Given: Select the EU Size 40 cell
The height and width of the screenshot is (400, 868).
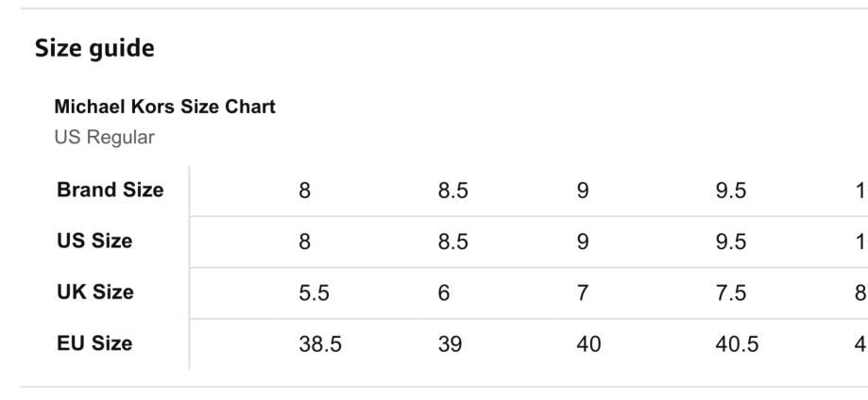Looking at the screenshot, I should (588, 343).
